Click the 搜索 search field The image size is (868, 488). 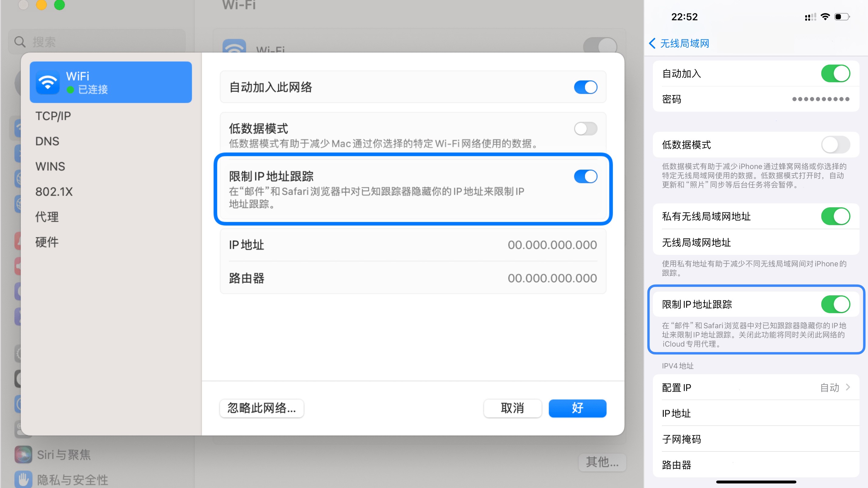[97, 42]
